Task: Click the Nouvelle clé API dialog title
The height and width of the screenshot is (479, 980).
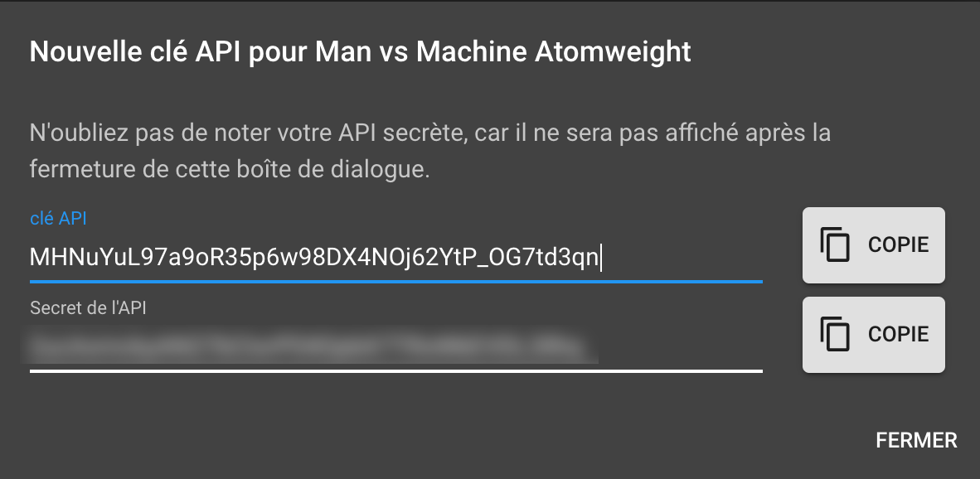Action: [x=360, y=52]
